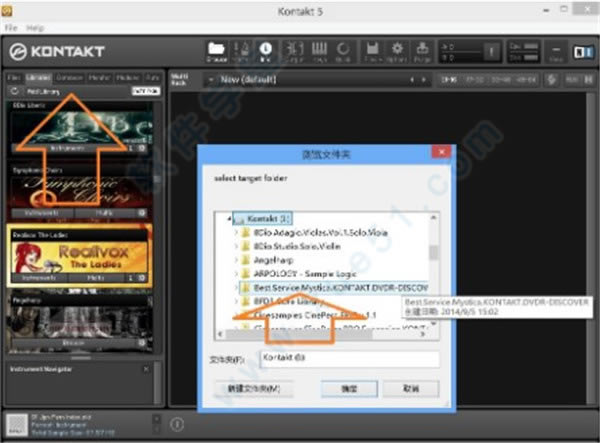The image size is (600, 443).
Task: Toggle the Info pane icon
Action: pyautogui.click(x=266, y=52)
